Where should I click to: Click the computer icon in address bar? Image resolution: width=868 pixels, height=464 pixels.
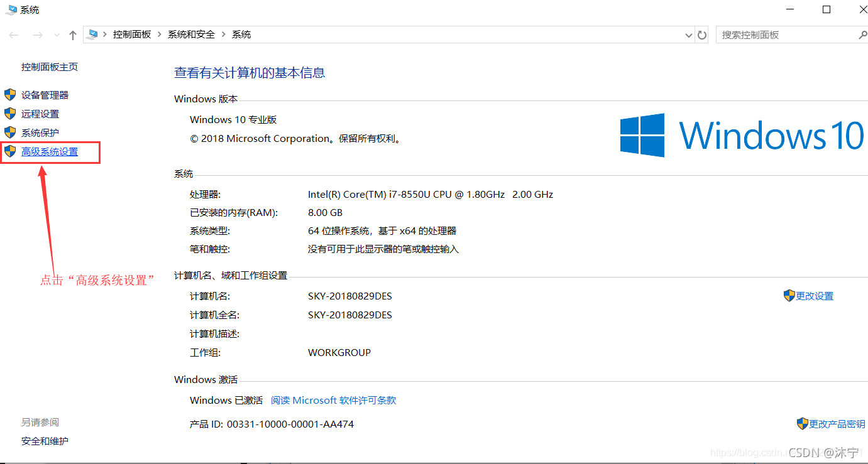pyautogui.click(x=94, y=35)
